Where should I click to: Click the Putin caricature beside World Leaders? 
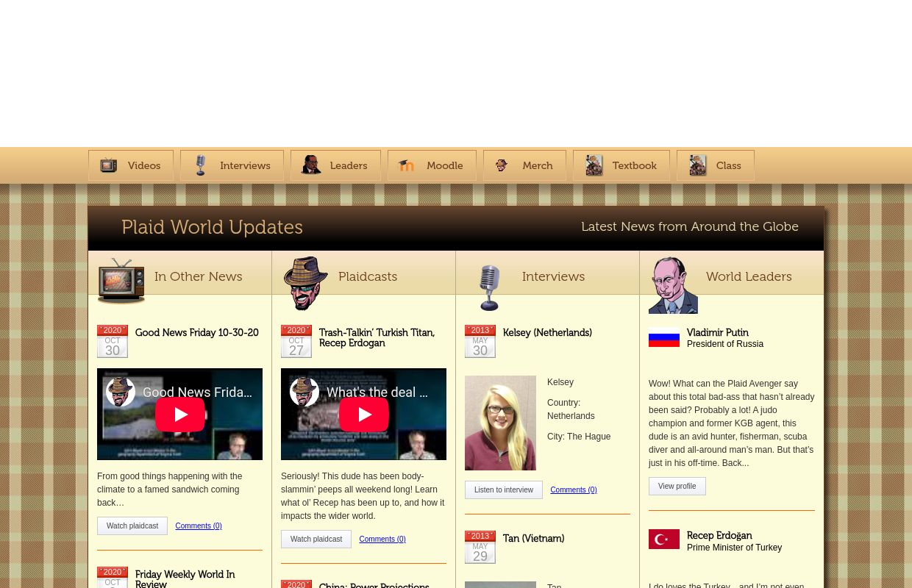[x=673, y=285]
